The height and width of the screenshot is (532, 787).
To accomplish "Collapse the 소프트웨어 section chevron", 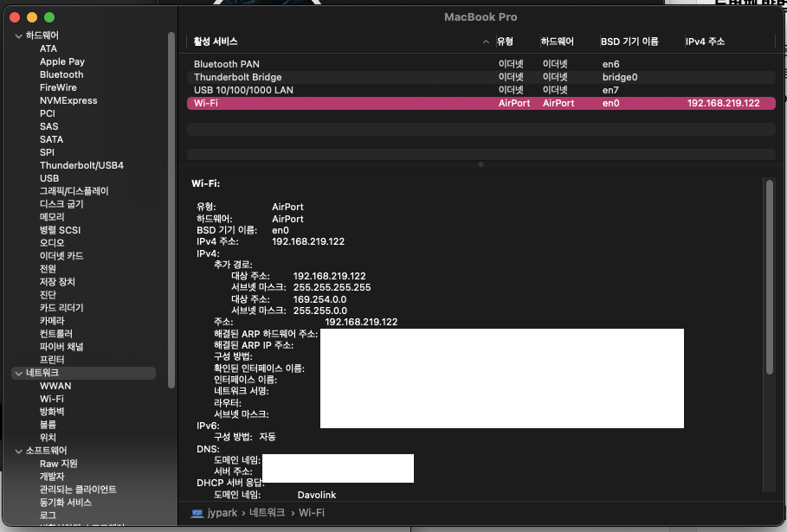I will click(18, 452).
